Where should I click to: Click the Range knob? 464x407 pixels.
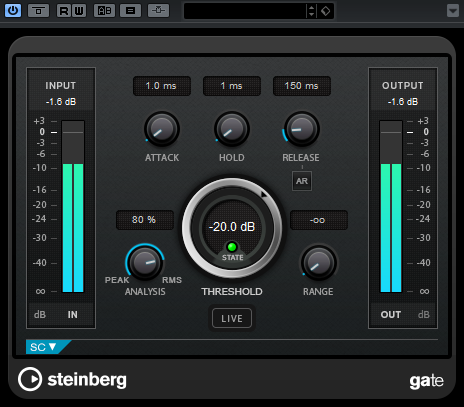(319, 263)
